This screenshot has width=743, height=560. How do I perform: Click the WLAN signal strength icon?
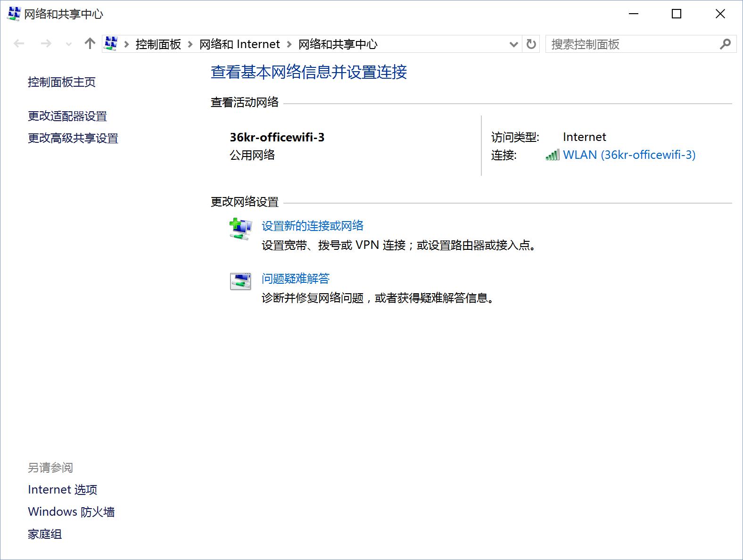(553, 155)
